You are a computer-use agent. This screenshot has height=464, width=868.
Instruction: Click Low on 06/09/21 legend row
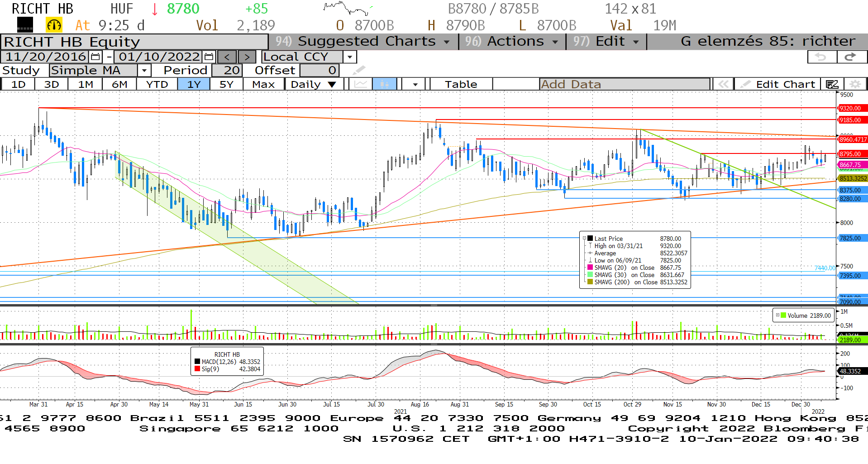pos(637,260)
